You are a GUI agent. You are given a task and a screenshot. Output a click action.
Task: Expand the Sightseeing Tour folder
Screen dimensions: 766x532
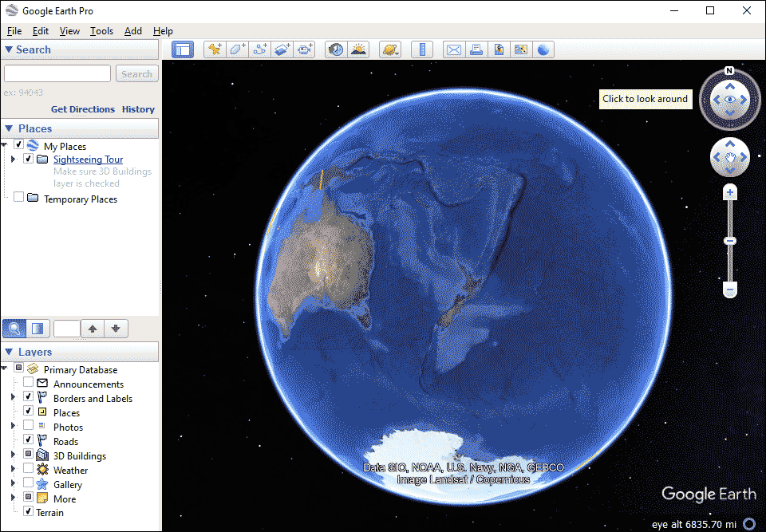[14, 160]
